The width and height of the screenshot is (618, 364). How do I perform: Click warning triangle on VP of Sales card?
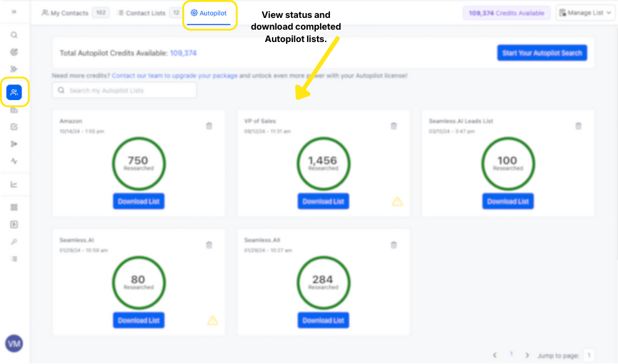pos(397,201)
